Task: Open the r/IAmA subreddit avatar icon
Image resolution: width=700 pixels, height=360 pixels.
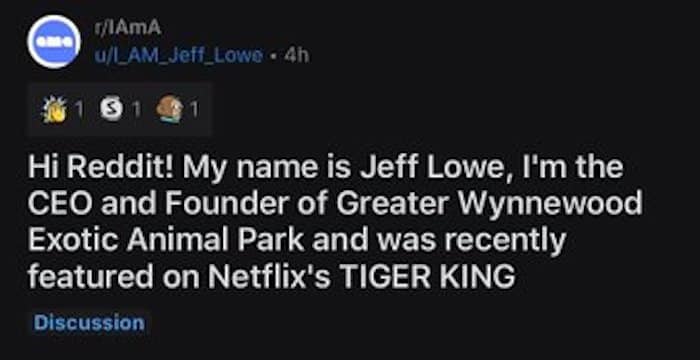Action: tap(54, 42)
